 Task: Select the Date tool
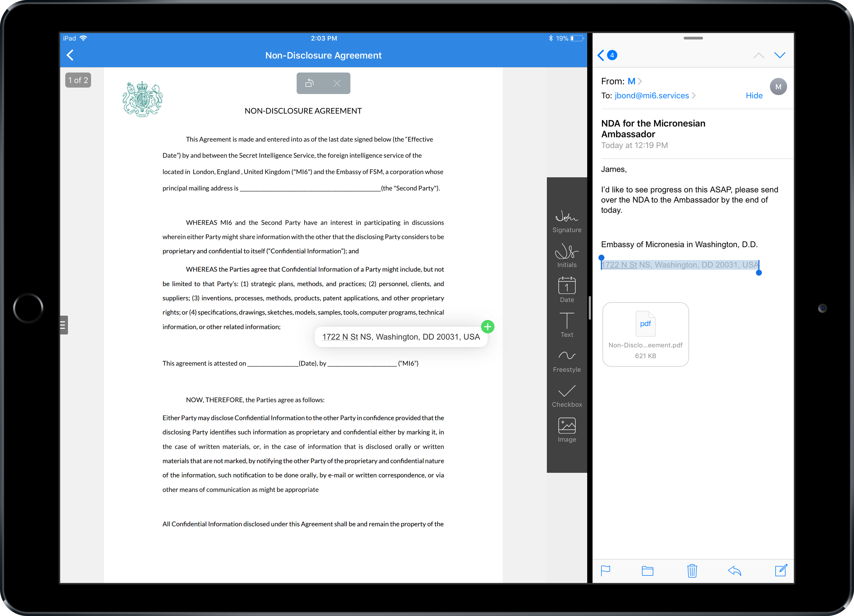tap(567, 290)
